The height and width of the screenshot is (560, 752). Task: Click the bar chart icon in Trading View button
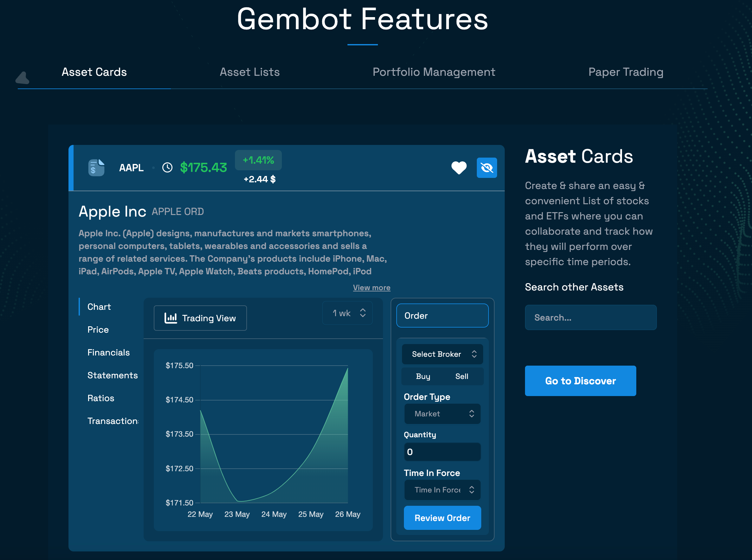click(171, 318)
